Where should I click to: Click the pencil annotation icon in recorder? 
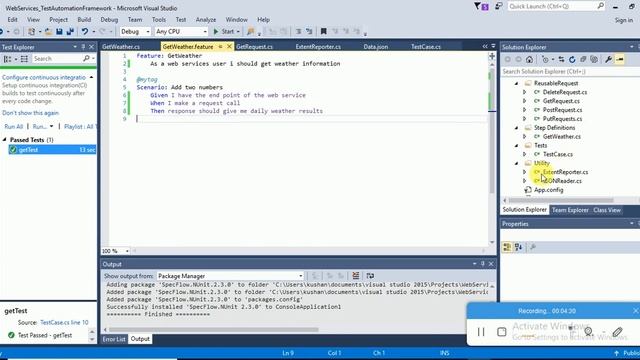[x=618, y=332]
